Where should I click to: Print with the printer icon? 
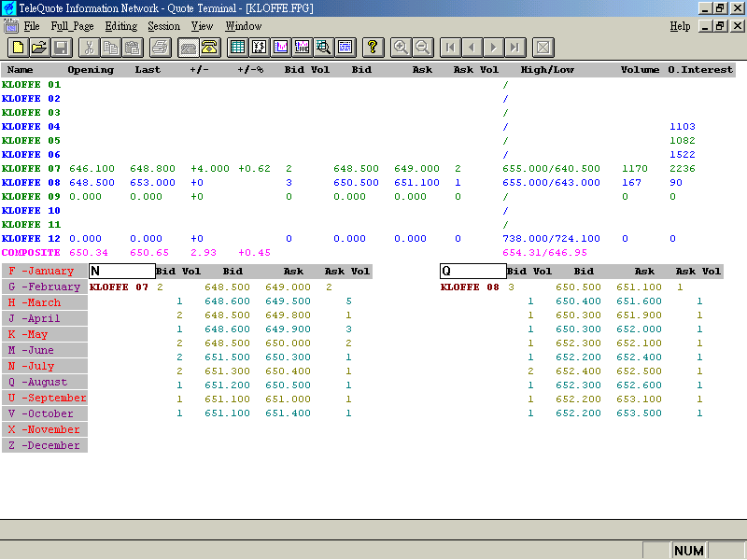pyautogui.click(x=160, y=48)
